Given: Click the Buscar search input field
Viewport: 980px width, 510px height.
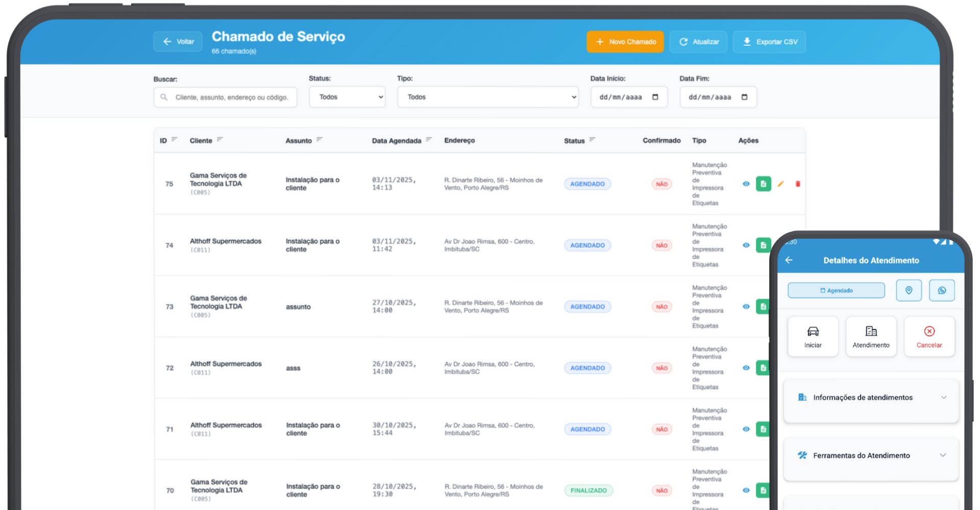Looking at the screenshot, I should pos(231,97).
